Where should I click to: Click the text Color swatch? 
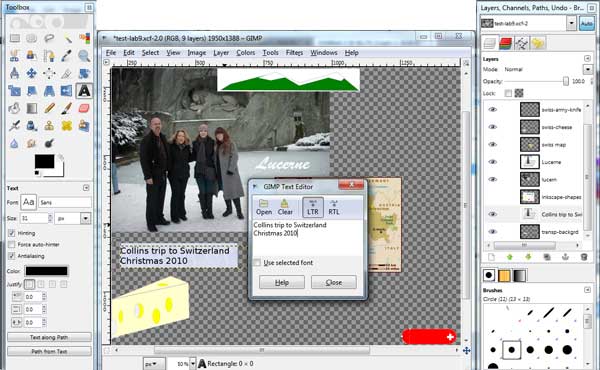point(46,271)
